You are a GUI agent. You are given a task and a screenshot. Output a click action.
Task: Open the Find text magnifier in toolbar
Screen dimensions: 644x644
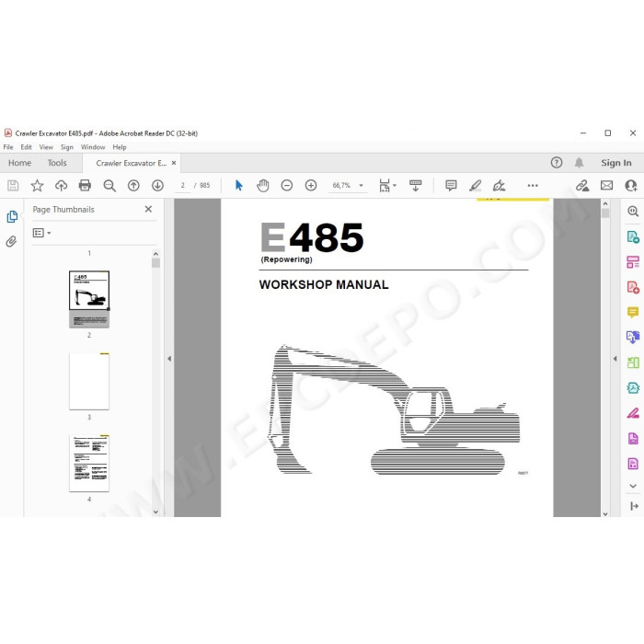pyautogui.click(x=109, y=186)
